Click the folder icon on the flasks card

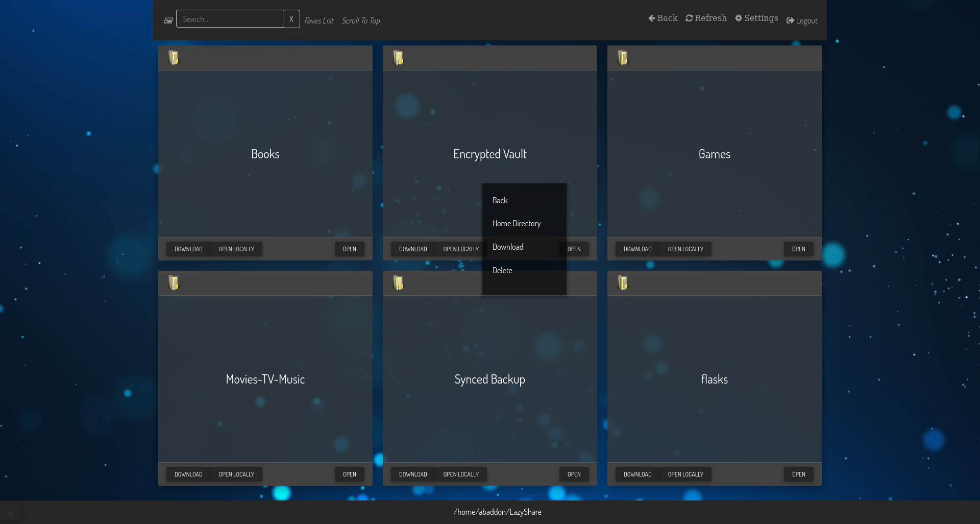(623, 283)
